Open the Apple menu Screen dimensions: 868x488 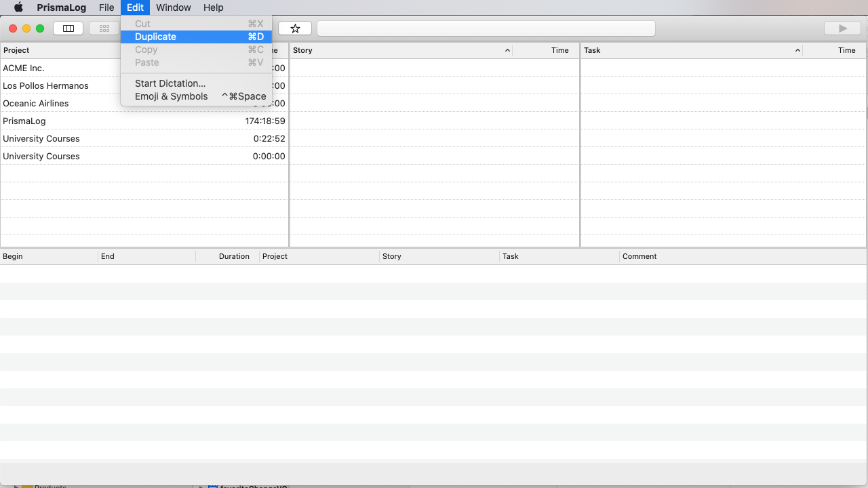[x=18, y=7]
